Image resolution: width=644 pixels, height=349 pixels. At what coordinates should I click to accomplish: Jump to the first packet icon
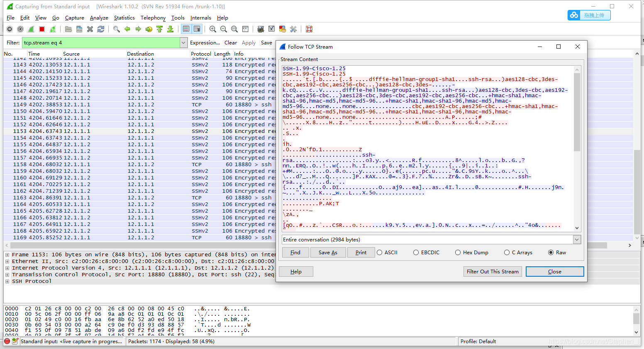pos(160,29)
